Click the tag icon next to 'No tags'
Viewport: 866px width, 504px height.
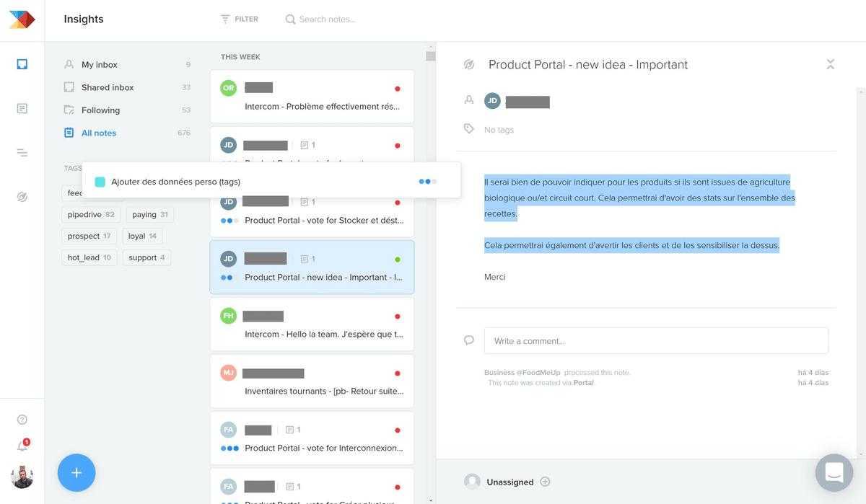469,129
